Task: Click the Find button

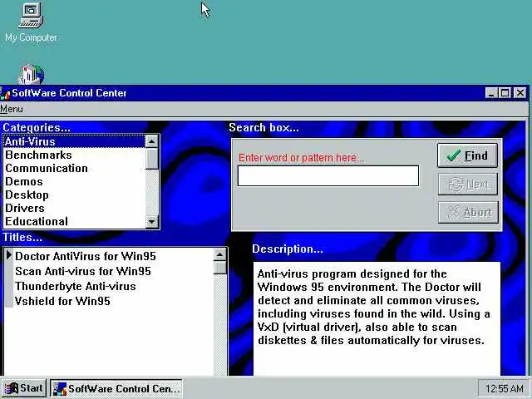Action: 467,155
